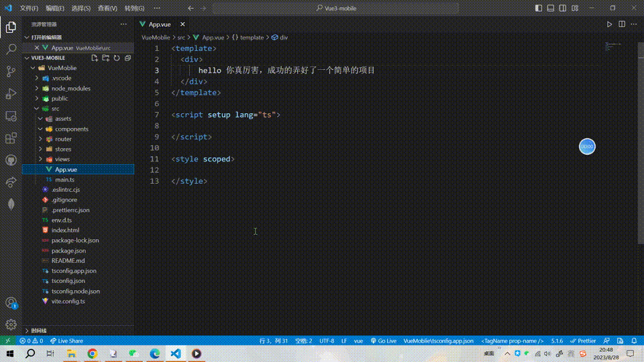Toggle Prettier formatter in status bar
The width and height of the screenshot is (644, 362).
tap(583, 341)
